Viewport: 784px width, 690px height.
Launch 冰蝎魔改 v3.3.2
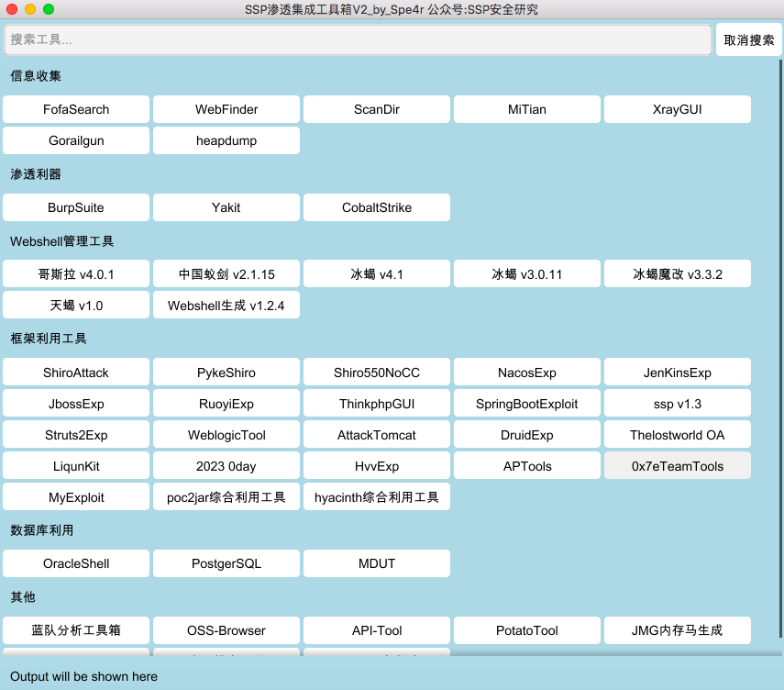tap(678, 273)
